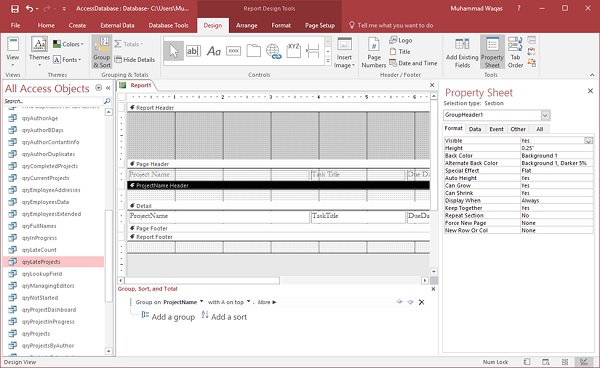The height and width of the screenshot is (368, 600).
Task: Select the Hyperlink control icon
Action: (x=274, y=51)
